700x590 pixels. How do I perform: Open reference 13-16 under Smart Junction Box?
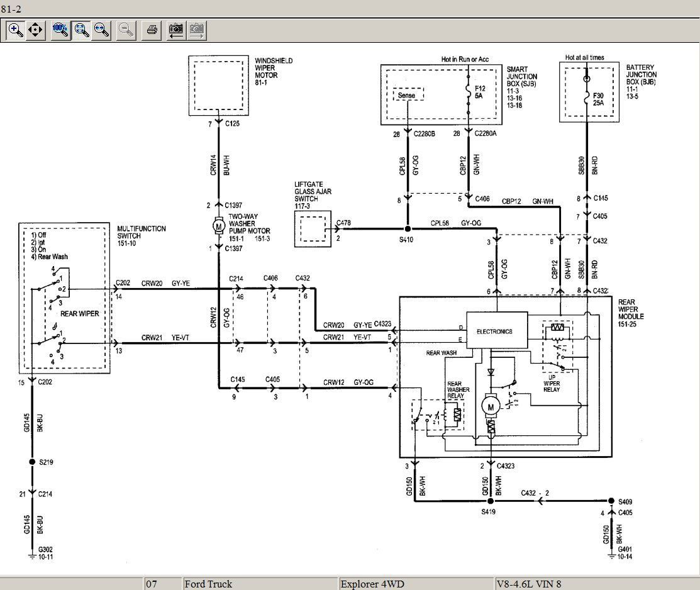tap(514, 98)
